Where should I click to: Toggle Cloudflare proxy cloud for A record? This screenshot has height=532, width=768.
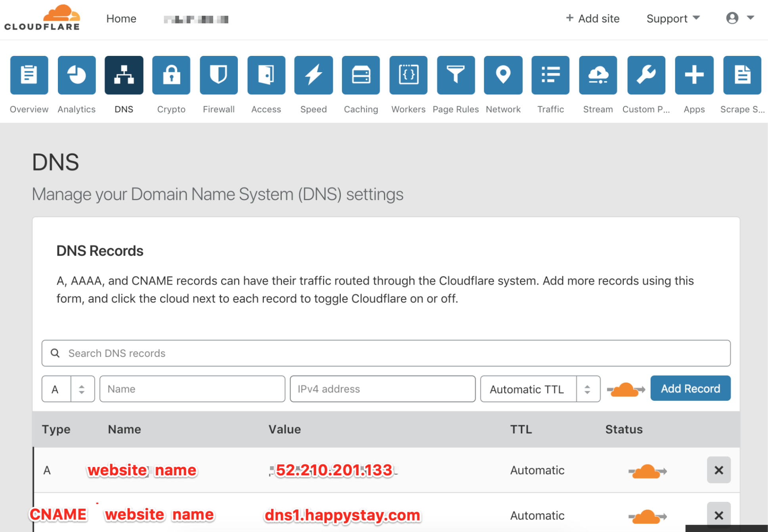(x=647, y=471)
